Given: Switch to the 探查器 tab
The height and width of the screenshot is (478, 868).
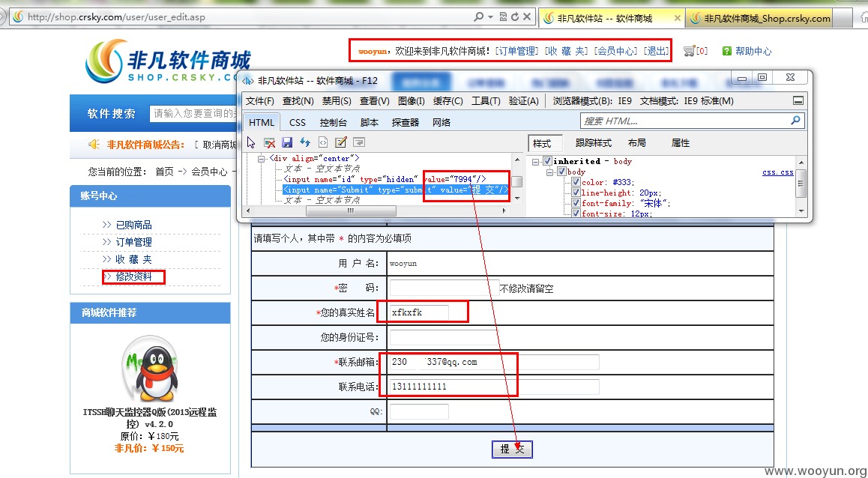Looking at the screenshot, I should tap(406, 122).
